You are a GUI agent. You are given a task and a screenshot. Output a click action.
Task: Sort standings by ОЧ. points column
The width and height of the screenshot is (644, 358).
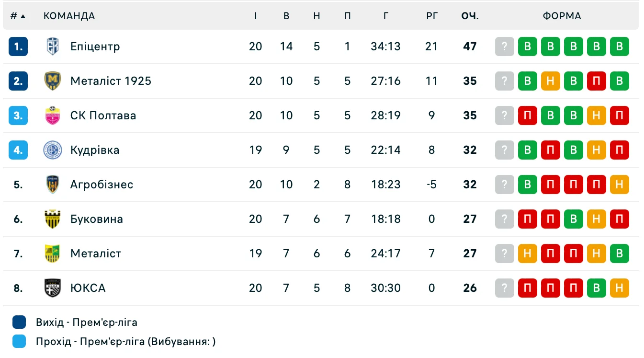click(470, 16)
